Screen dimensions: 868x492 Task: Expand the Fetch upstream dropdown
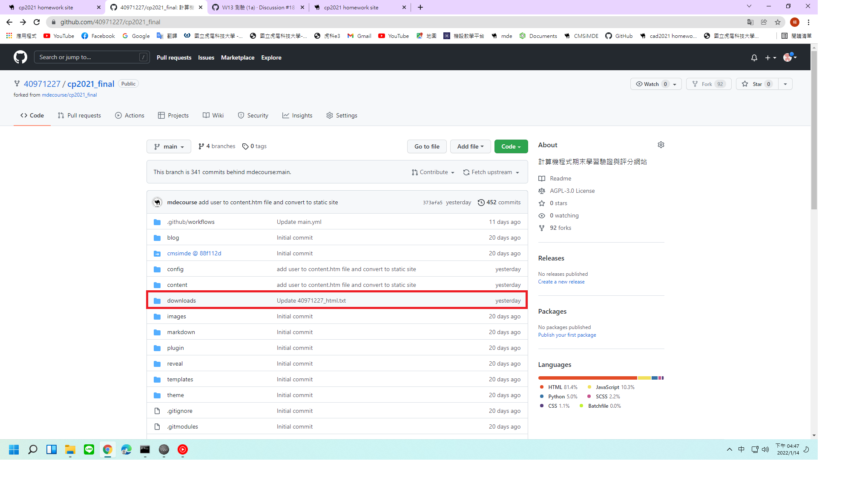click(x=491, y=172)
